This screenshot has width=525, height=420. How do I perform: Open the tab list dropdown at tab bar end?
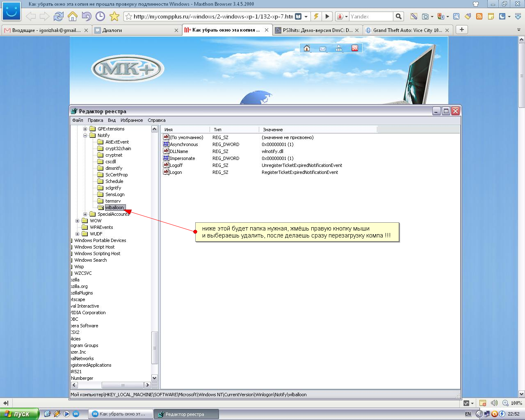point(520,30)
